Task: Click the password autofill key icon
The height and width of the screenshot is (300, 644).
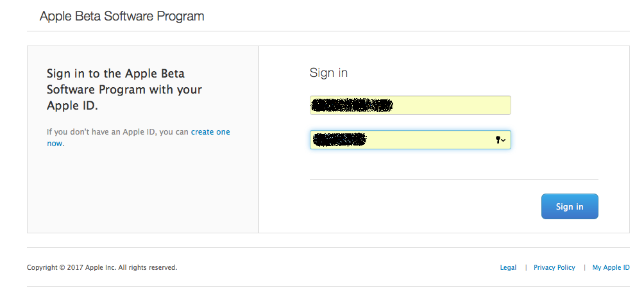Action: point(498,140)
